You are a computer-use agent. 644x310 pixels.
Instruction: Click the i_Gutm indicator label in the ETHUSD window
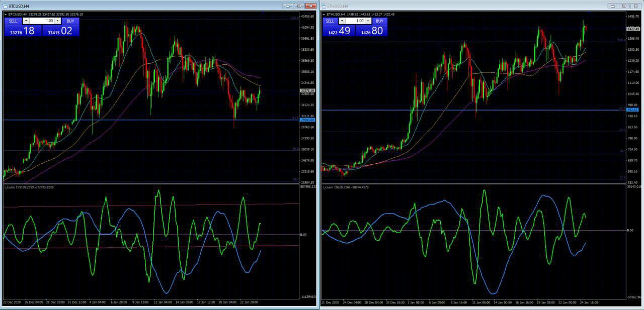click(346, 187)
